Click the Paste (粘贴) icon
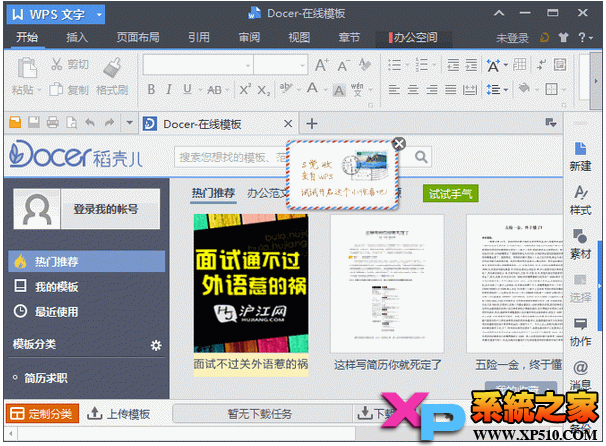Image resolution: width=606 pixels, height=446 pixels. click(27, 68)
